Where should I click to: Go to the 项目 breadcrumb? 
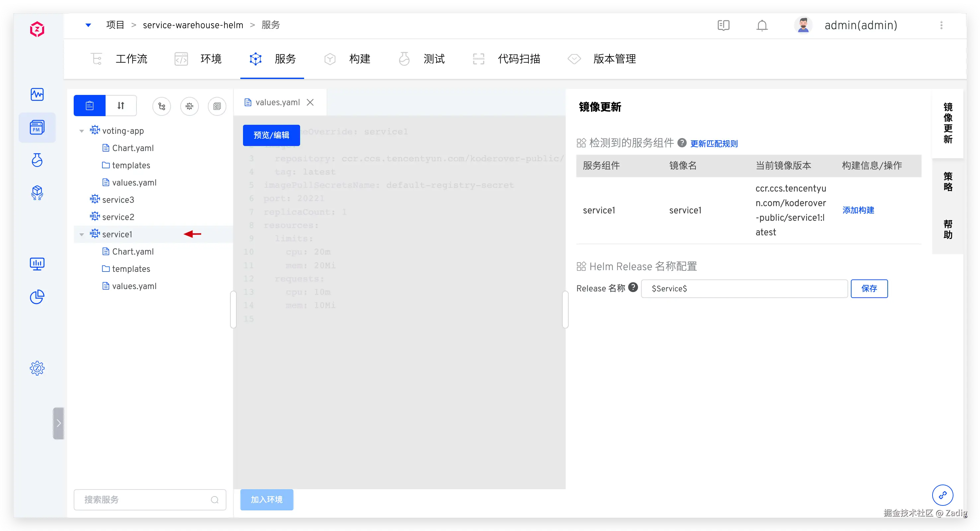click(x=115, y=25)
